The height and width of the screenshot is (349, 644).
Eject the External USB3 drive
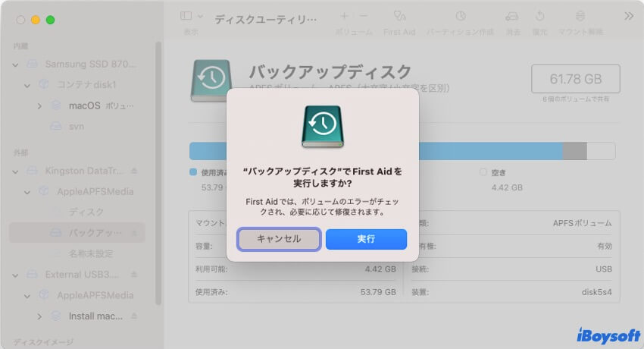(134, 274)
